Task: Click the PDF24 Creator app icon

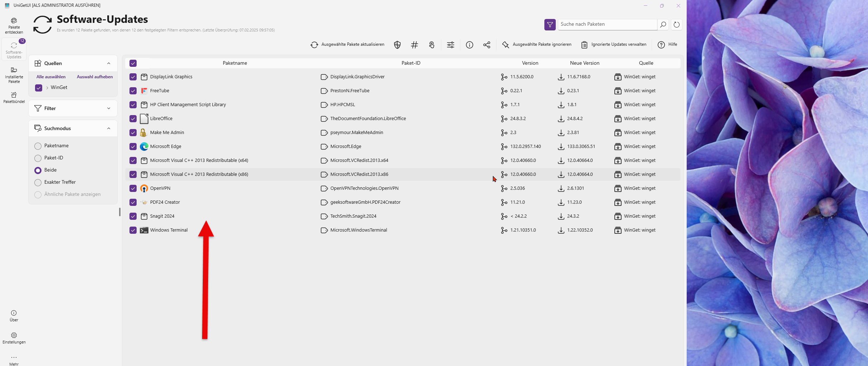Action: [x=144, y=202]
